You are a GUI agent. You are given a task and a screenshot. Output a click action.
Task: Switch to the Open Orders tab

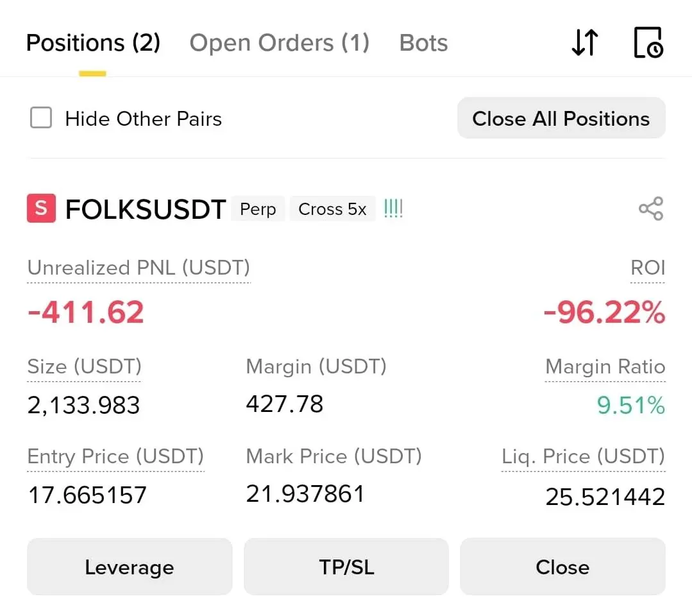(279, 43)
